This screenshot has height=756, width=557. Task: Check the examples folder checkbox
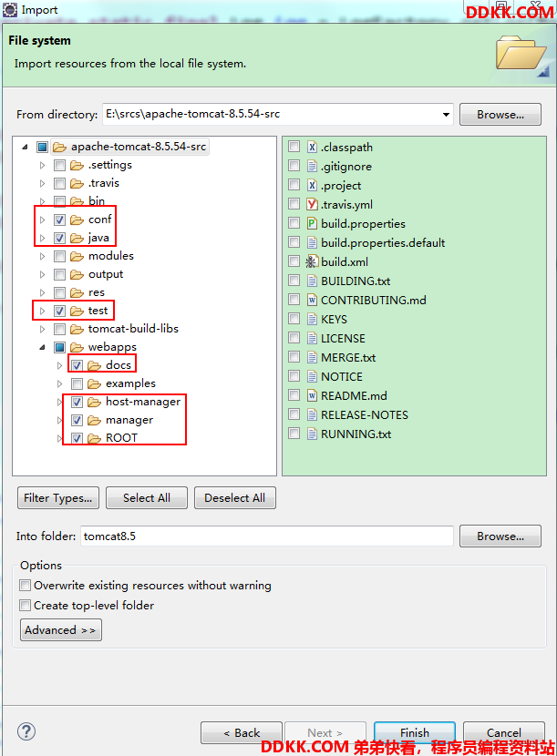(77, 383)
